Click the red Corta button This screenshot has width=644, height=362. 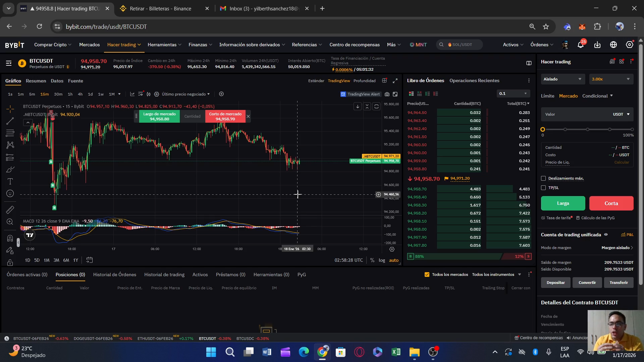(611, 203)
